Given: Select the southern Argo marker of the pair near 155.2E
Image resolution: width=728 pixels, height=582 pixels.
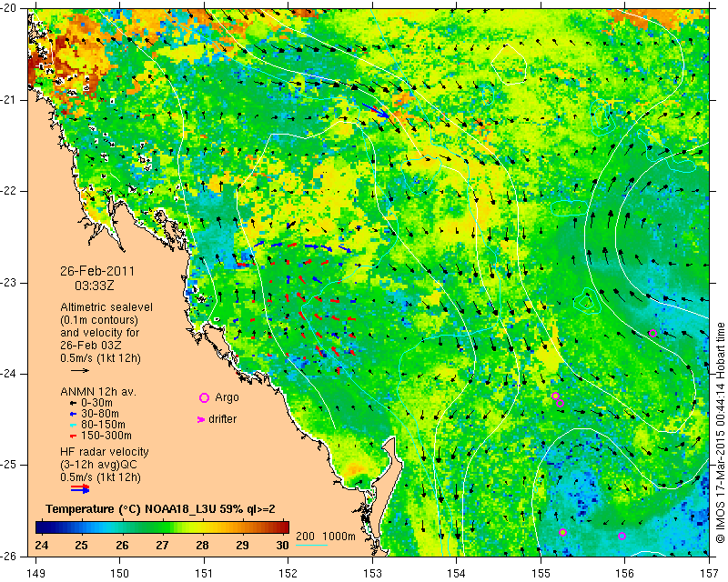Looking at the screenshot, I should 561,404.
